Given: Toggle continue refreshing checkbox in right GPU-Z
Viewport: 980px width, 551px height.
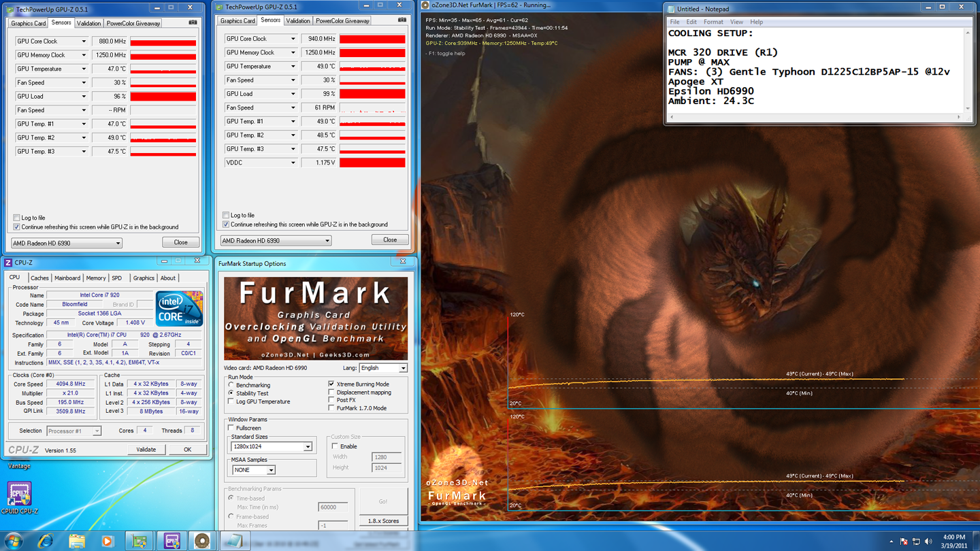Looking at the screenshot, I should pyautogui.click(x=226, y=224).
